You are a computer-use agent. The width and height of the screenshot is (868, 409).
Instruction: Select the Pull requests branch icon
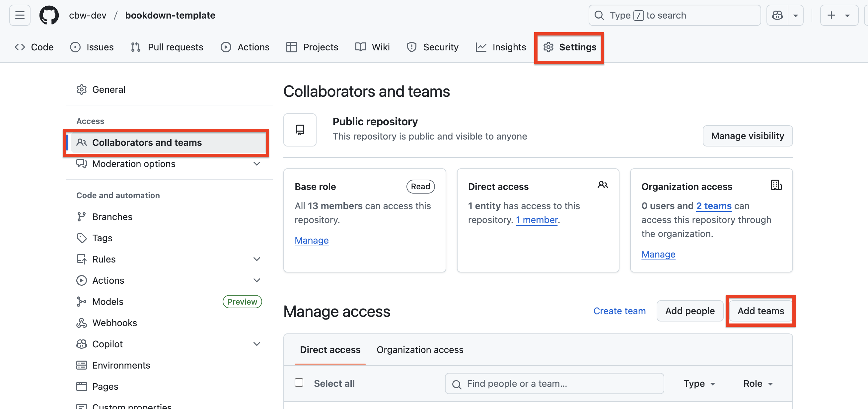135,47
